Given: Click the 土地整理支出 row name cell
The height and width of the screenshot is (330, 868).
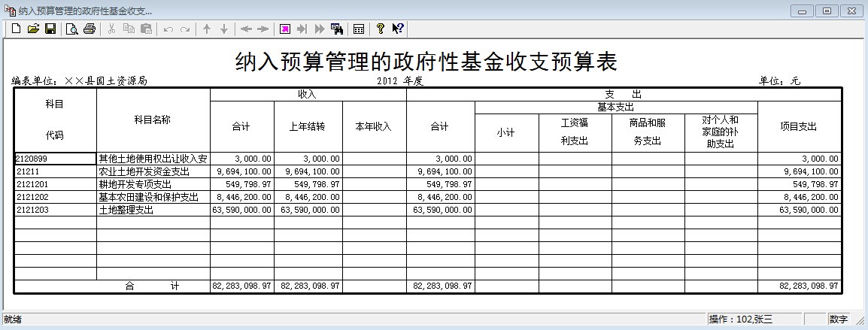Looking at the screenshot, I should [x=153, y=210].
